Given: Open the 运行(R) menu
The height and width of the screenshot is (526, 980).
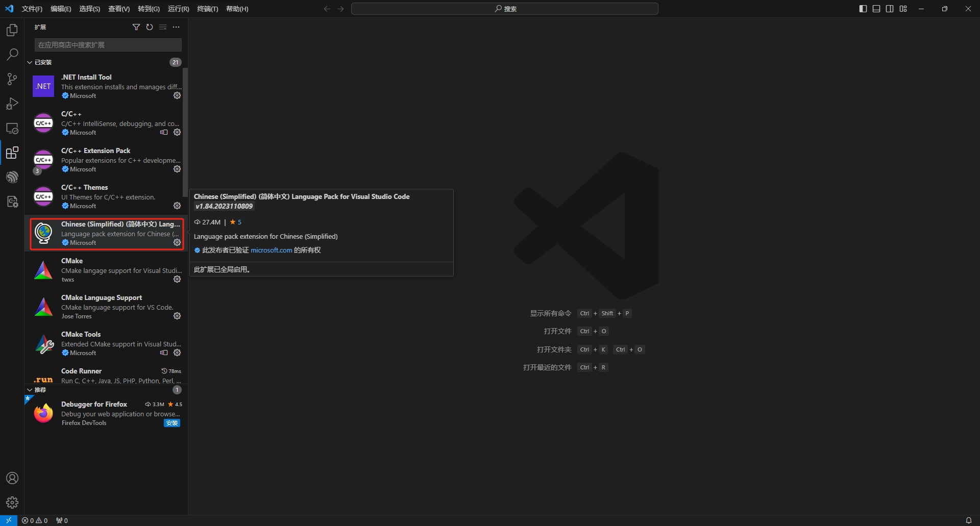Looking at the screenshot, I should pos(178,9).
